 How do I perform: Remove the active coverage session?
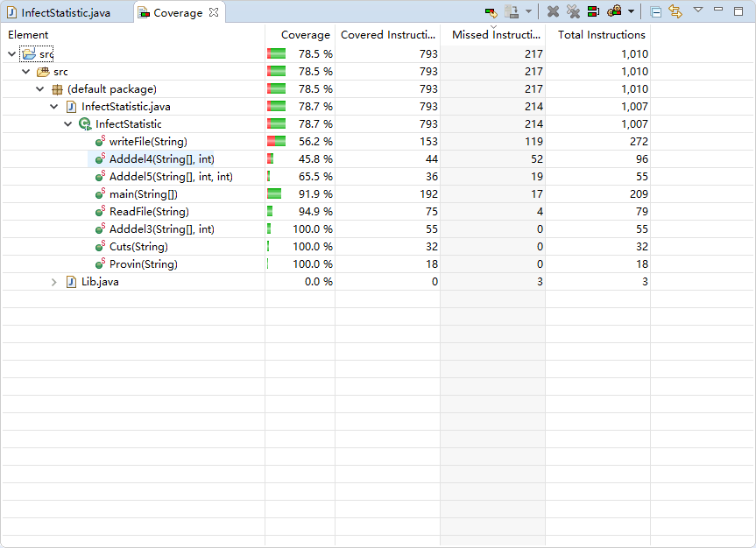pyautogui.click(x=553, y=11)
